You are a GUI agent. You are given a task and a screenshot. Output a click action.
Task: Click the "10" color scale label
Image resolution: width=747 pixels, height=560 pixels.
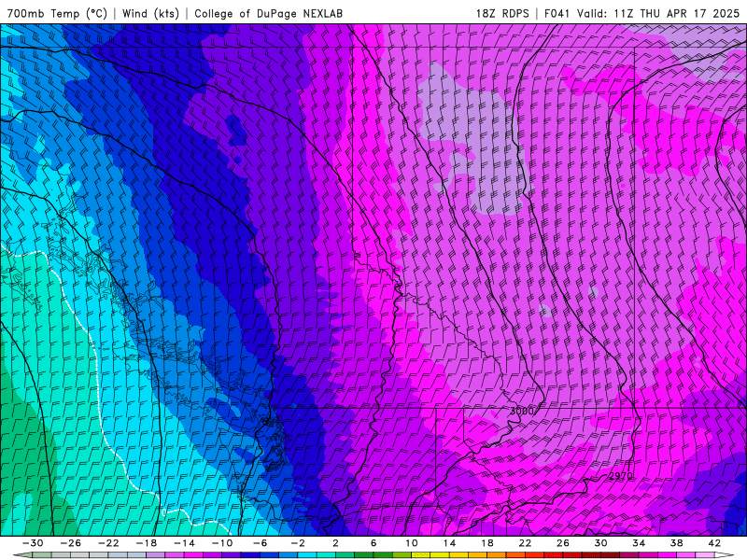pyautogui.click(x=412, y=543)
